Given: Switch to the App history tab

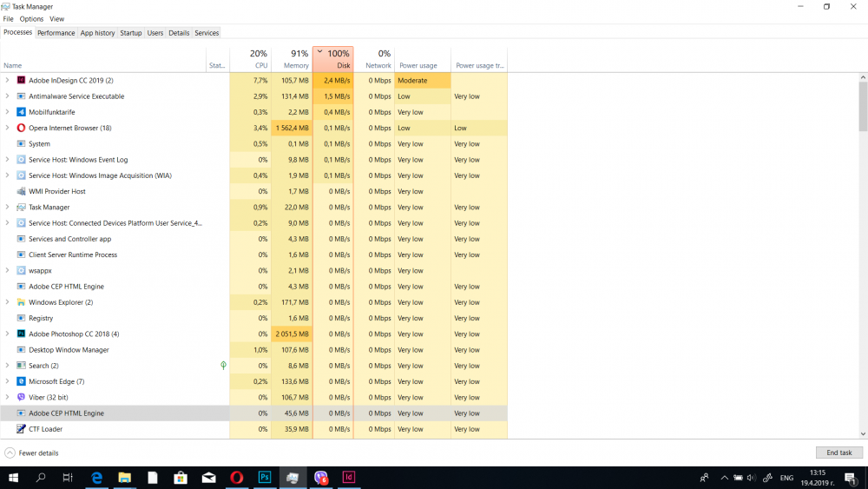Looking at the screenshot, I should pyautogui.click(x=97, y=33).
